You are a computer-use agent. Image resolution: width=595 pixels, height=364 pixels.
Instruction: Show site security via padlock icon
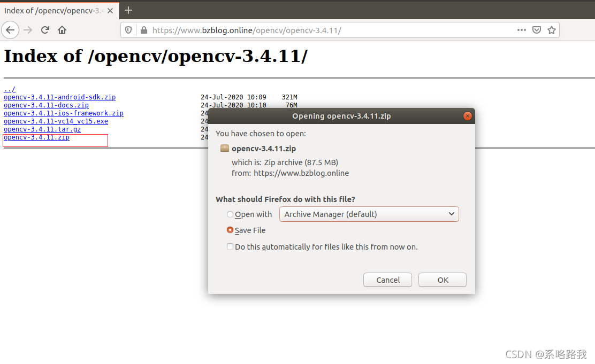(144, 30)
